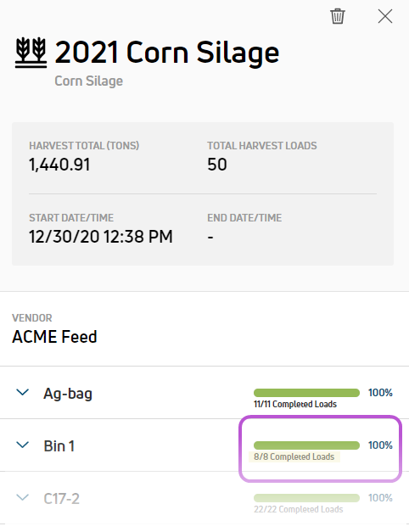
Task: Click the Bin 1 green progress bar
Action: pyautogui.click(x=306, y=445)
